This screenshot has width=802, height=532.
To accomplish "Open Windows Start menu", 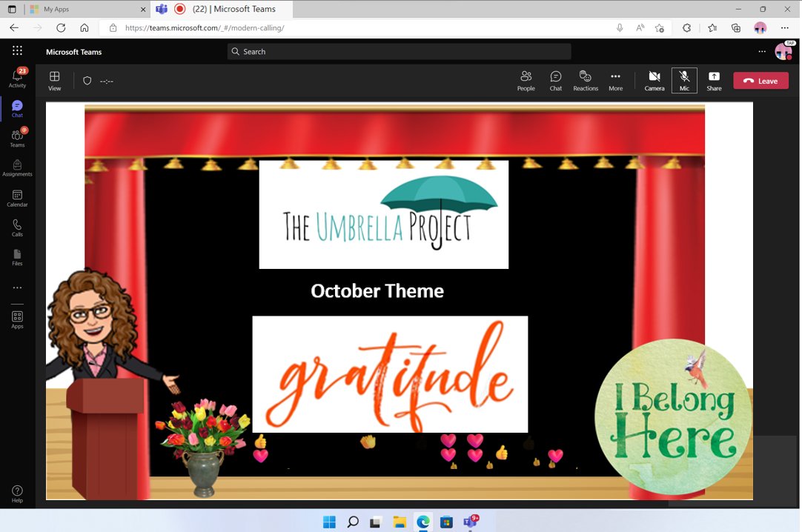I will [329, 522].
